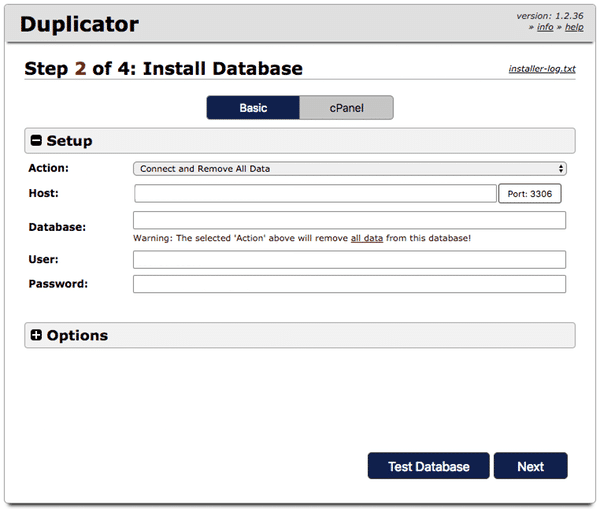Collapse the Setup section minus icon
The width and height of the screenshot is (600, 509).
tap(36, 140)
